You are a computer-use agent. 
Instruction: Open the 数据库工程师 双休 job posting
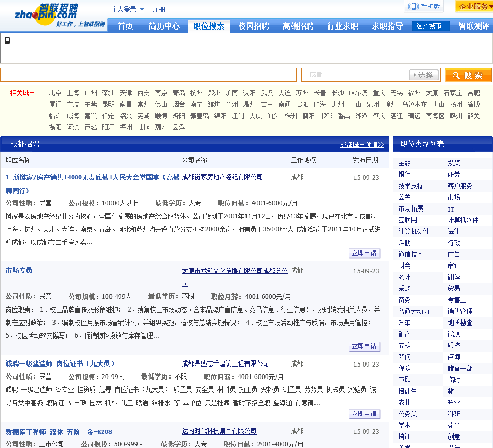click(x=59, y=432)
